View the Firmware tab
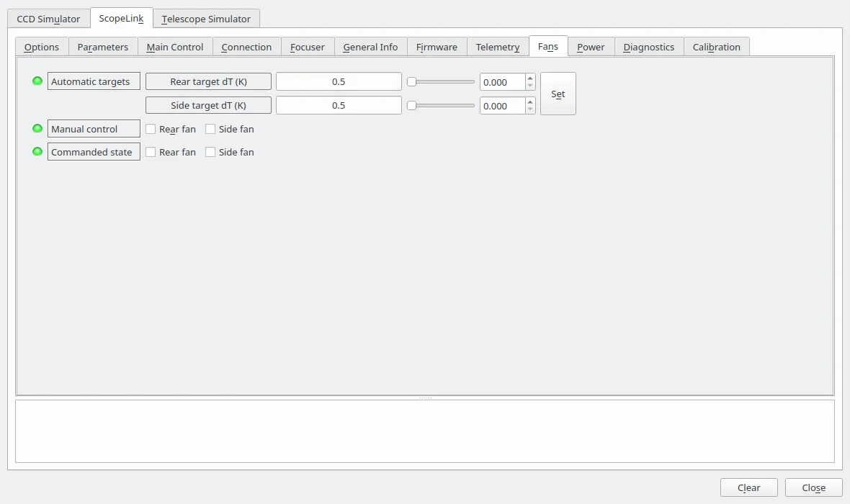The image size is (850, 504). [437, 47]
